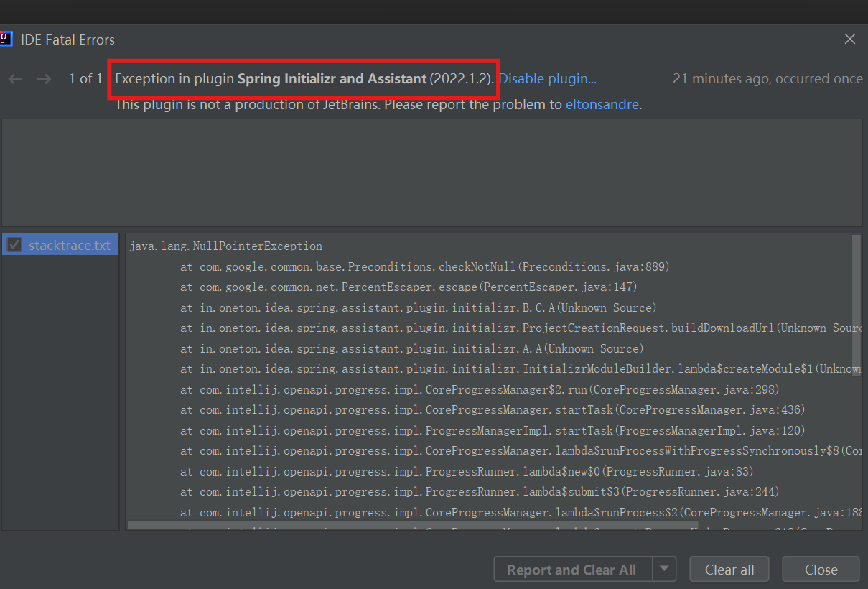
Task: Open the Report and Clear All dropdown arrow
Action: [x=664, y=570]
